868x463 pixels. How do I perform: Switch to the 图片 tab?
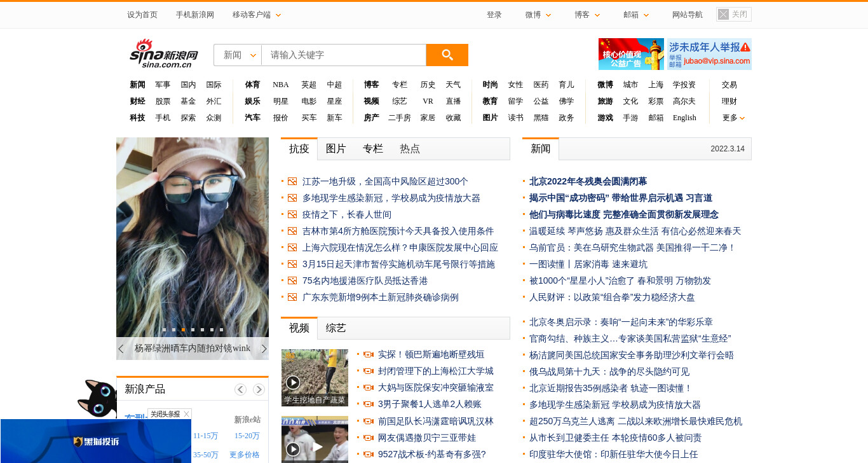click(336, 149)
